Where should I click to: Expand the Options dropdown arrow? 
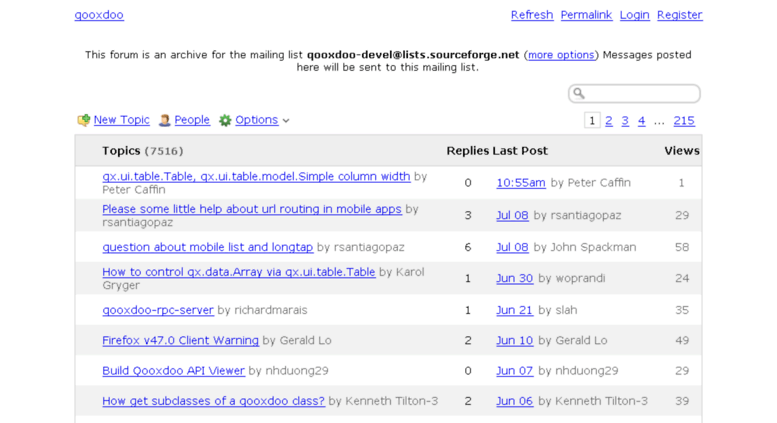click(286, 120)
